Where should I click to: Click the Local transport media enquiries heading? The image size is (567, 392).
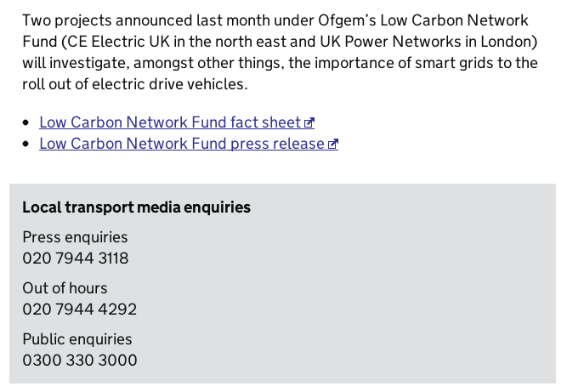click(x=136, y=207)
